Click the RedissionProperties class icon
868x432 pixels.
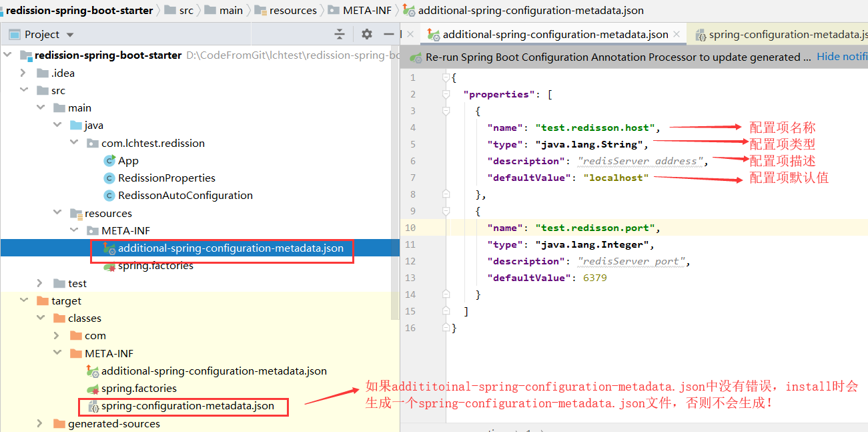pos(109,178)
